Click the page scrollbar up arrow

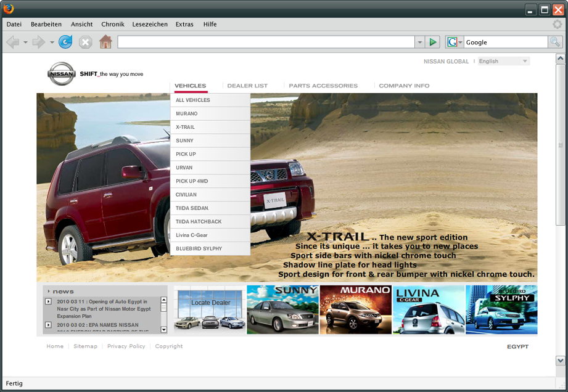(560, 59)
